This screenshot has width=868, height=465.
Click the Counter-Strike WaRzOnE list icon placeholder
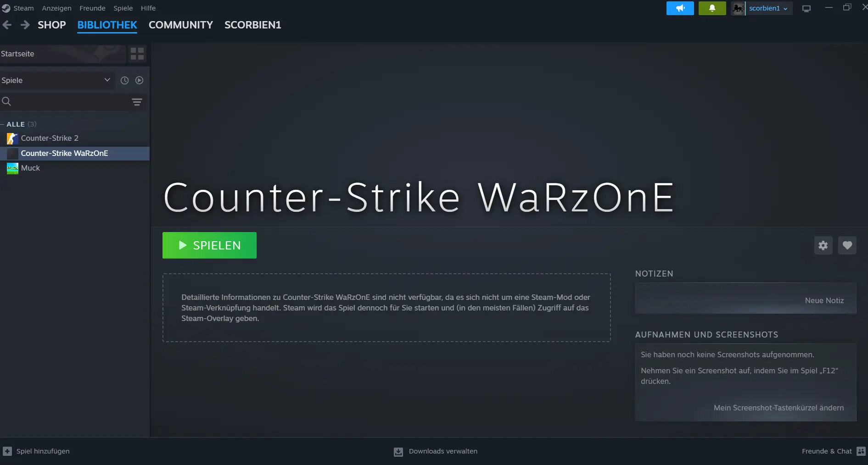tap(12, 153)
